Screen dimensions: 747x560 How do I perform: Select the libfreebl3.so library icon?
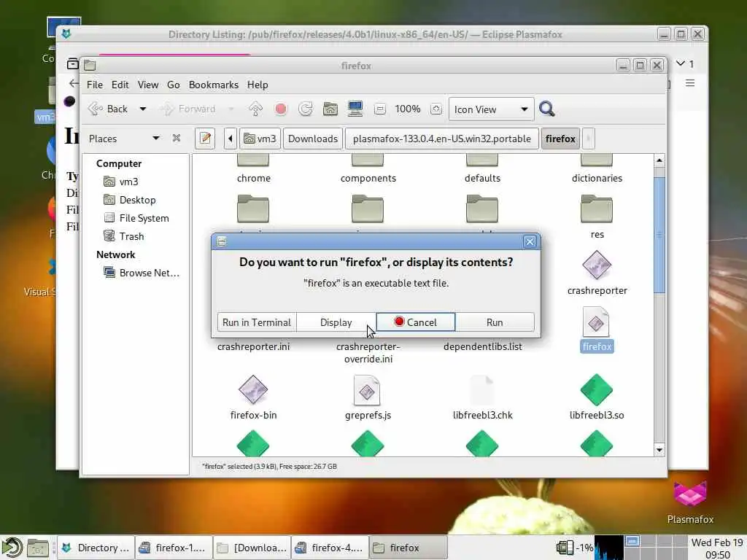597,389
